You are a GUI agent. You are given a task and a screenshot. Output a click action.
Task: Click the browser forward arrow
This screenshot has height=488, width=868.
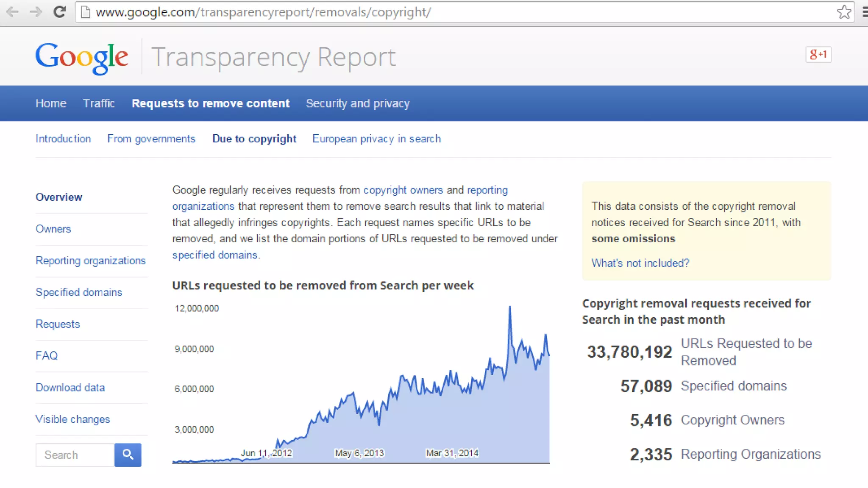pos(36,12)
